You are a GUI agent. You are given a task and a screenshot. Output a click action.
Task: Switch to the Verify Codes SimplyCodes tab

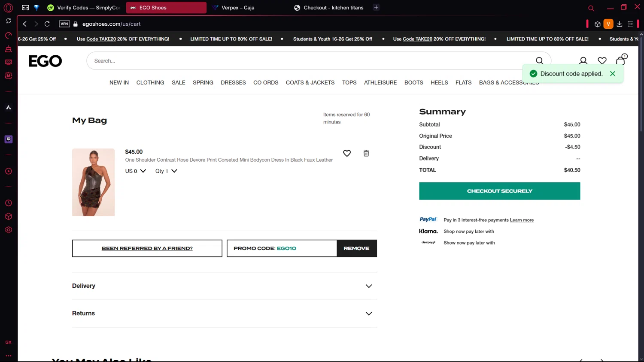[x=84, y=8]
